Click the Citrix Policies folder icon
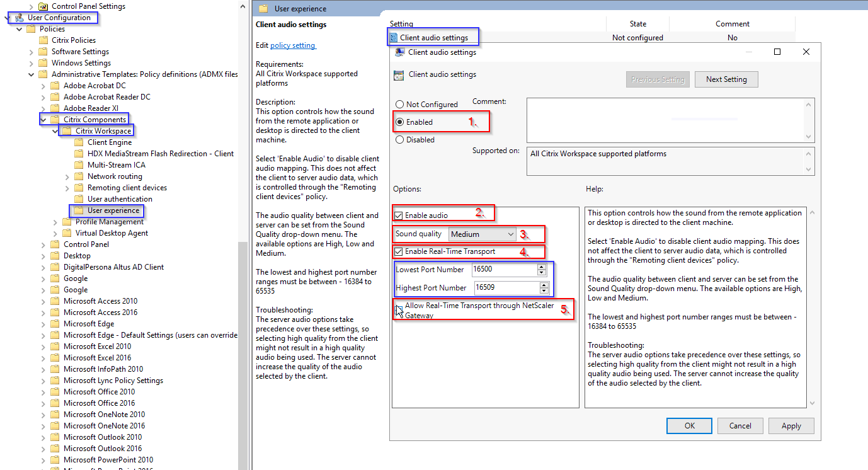 point(43,40)
